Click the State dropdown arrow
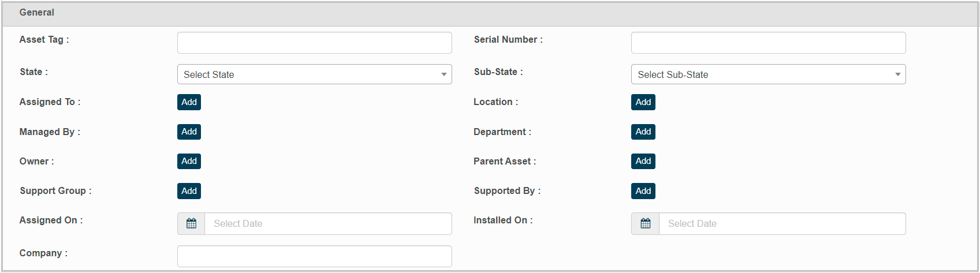 coord(444,74)
